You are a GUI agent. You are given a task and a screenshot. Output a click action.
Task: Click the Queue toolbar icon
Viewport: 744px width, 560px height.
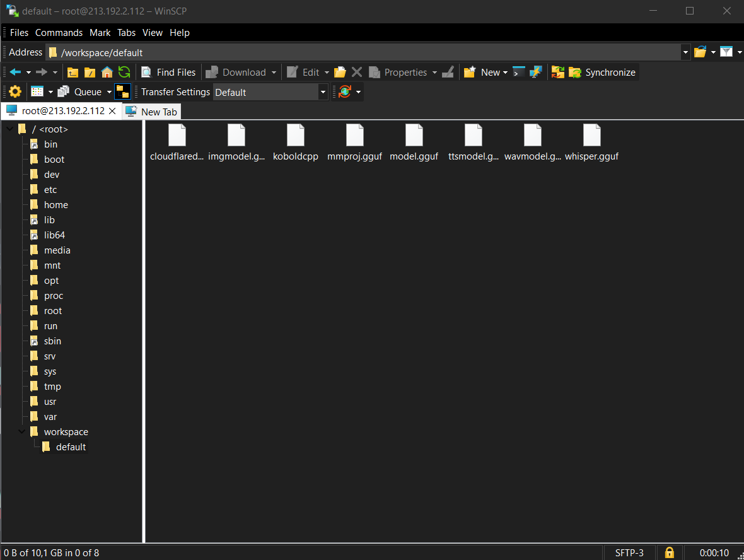[x=79, y=91]
